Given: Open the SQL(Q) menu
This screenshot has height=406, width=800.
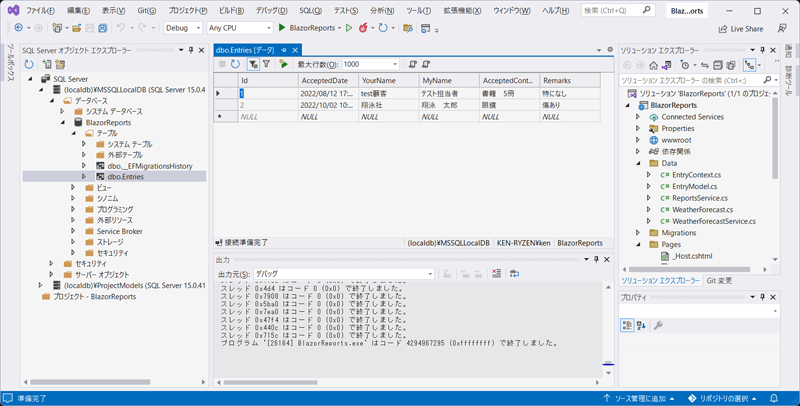Looking at the screenshot, I should pyautogui.click(x=310, y=11).
